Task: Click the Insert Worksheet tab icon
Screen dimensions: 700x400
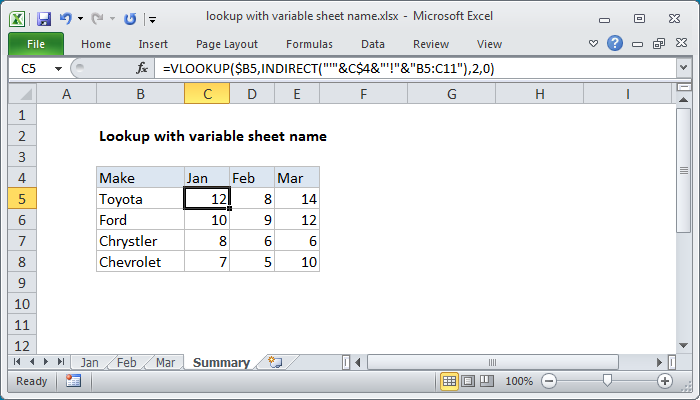Action: tap(275, 363)
